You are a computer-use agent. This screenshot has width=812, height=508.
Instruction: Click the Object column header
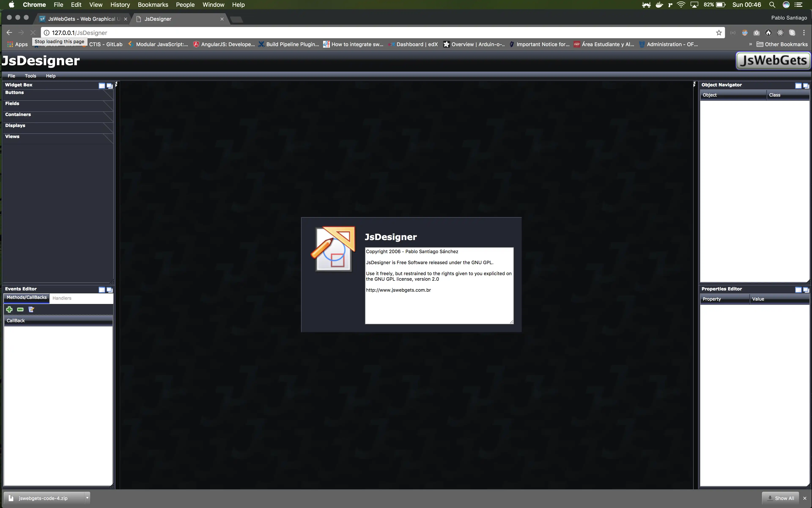733,95
